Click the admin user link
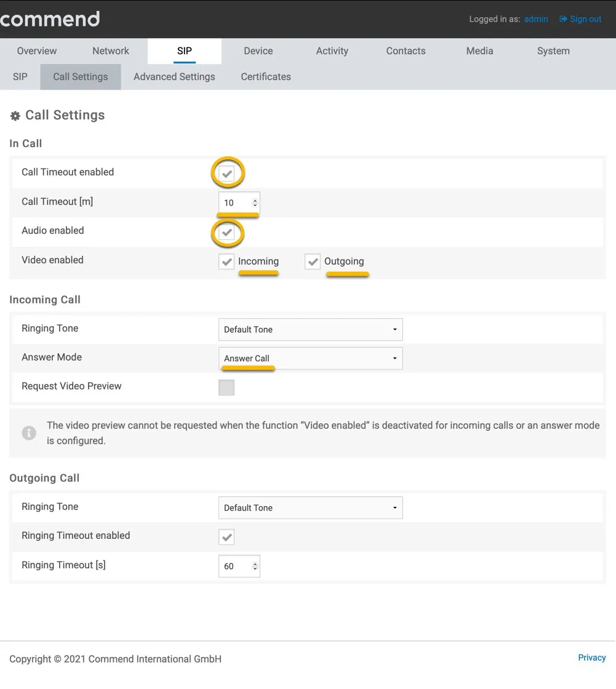Image resolution: width=616 pixels, height=689 pixels. 536,19
